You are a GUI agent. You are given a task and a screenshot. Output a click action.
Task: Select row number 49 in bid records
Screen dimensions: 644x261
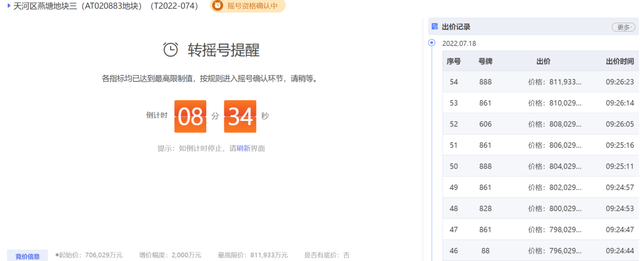coord(454,188)
